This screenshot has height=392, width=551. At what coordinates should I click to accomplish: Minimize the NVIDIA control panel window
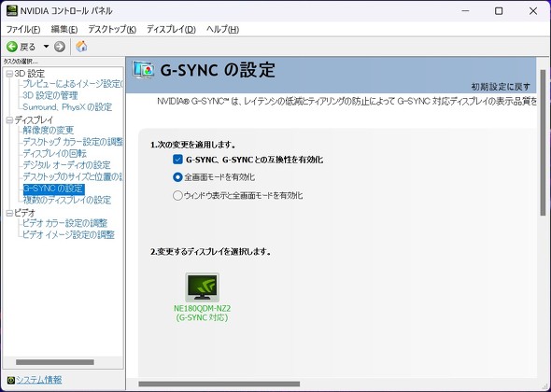pyautogui.click(x=466, y=11)
